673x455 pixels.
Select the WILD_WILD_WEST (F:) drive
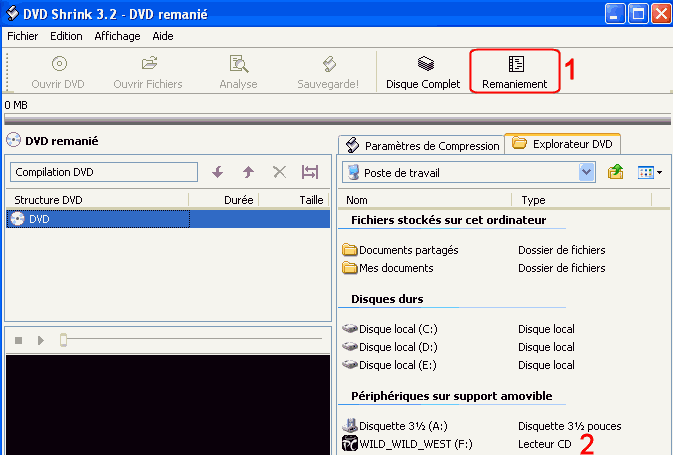407,444
